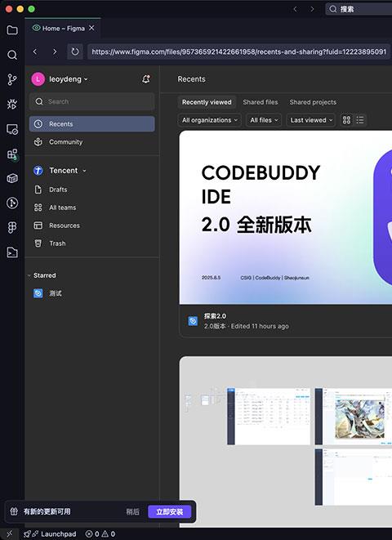Open the Remote Explorer monitor icon
Image resolution: width=392 pixels, height=540 pixels.
[x=12, y=129]
